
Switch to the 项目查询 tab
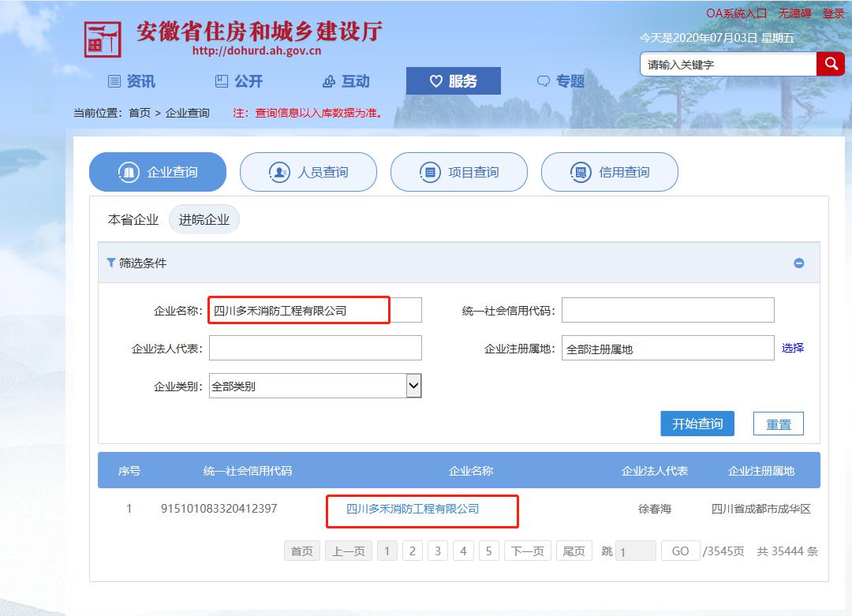[x=459, y=172]
